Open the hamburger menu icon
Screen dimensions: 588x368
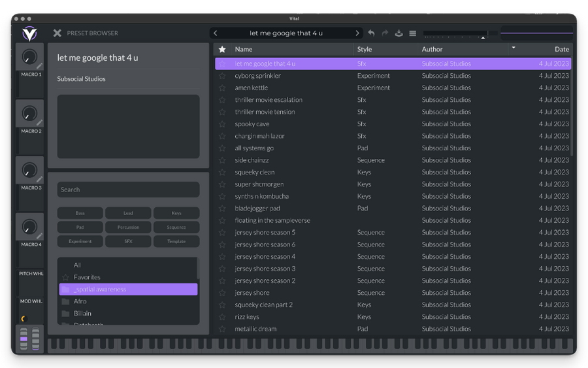(x=412, y=33)
